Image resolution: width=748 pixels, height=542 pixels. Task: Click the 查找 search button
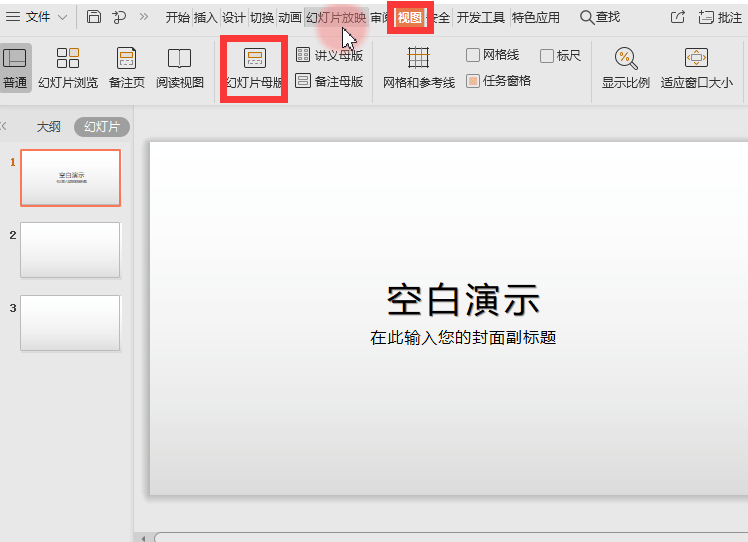click(x=600, y=18)
